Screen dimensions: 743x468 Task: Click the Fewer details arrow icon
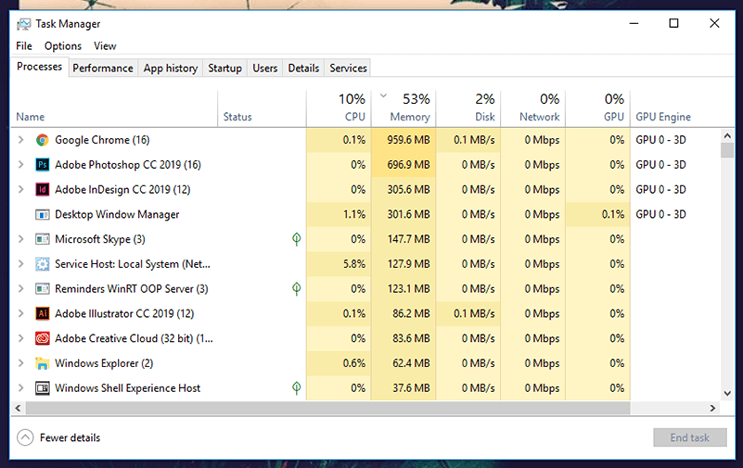[25, 437]
